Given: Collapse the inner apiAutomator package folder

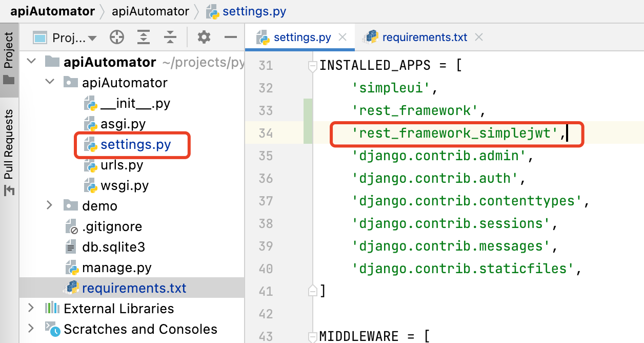Looking at the screenshot, I should click(x=49, y=83).
